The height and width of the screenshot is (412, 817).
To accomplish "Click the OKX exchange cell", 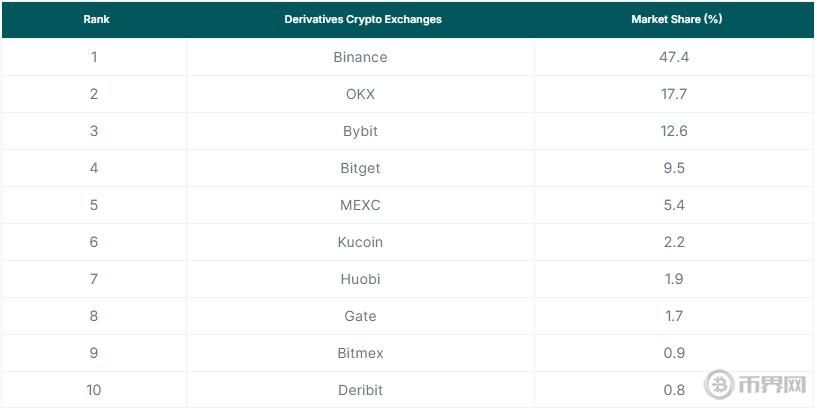I will point(360,94).
